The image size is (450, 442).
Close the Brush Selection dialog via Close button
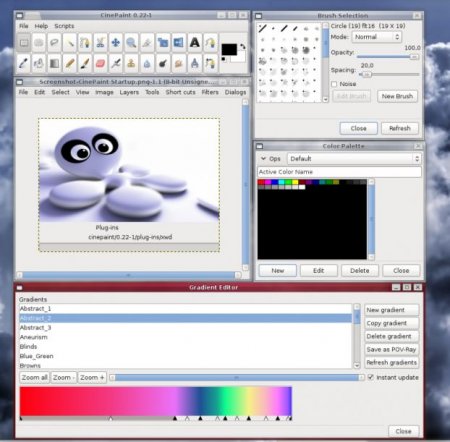pyautogui.click(x=358, y=128)
